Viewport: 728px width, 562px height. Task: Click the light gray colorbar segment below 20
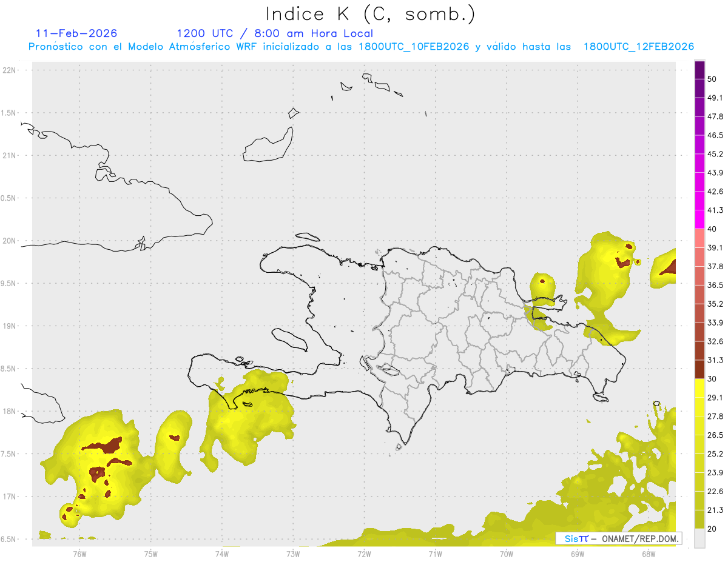(699, 538)
